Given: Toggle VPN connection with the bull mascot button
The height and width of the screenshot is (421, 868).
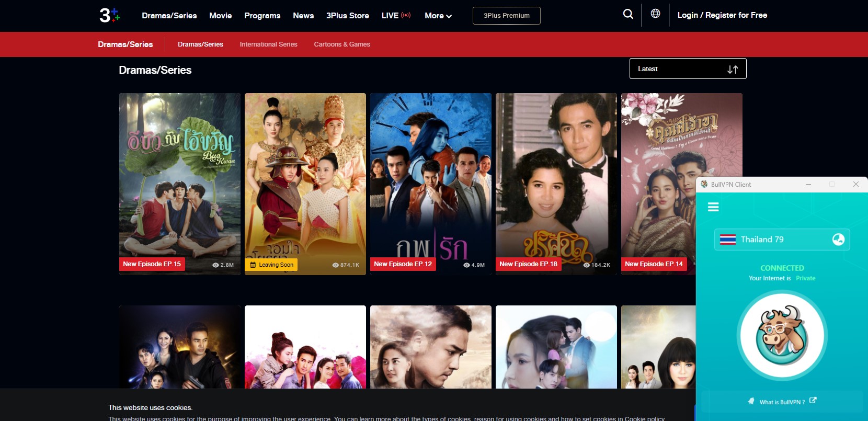Looking at the screenshot, I should tap(782, 335).
